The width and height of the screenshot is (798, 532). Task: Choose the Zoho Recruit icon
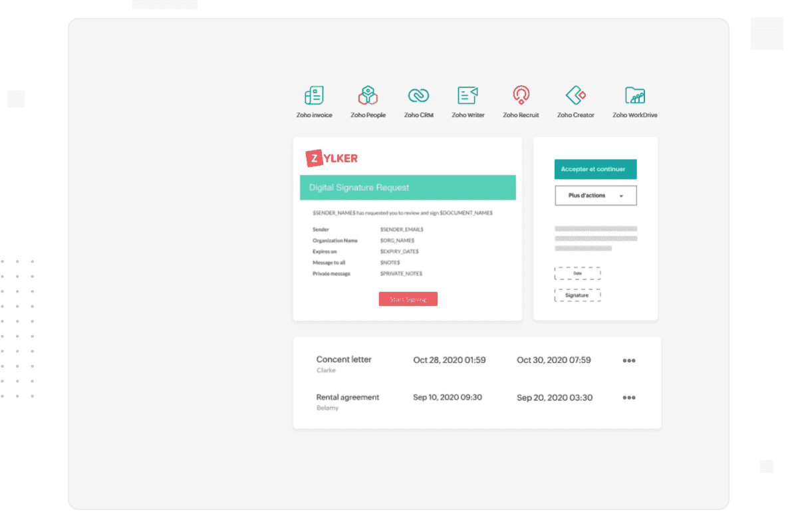pos(521,96)
